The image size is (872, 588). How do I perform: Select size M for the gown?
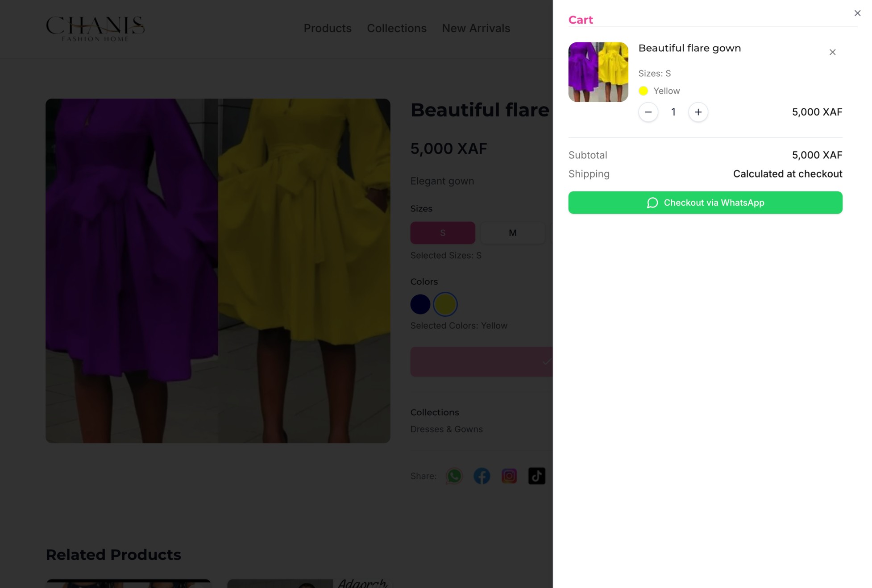point(512,232)
